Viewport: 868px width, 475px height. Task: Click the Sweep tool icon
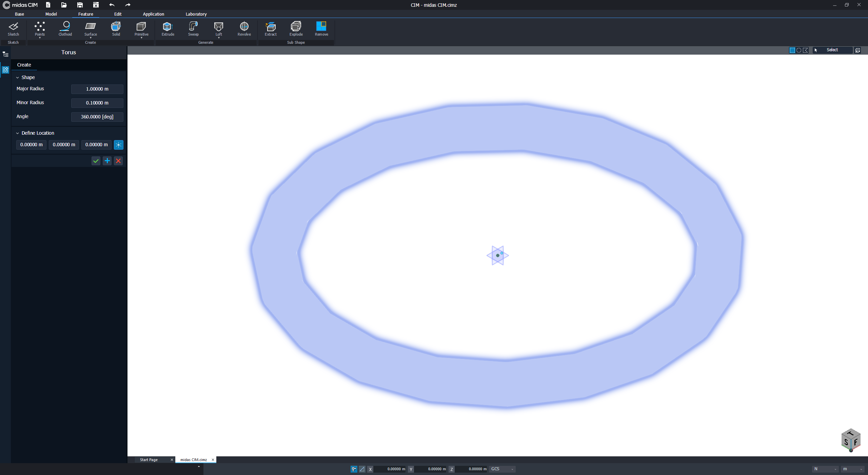(193, 28)
